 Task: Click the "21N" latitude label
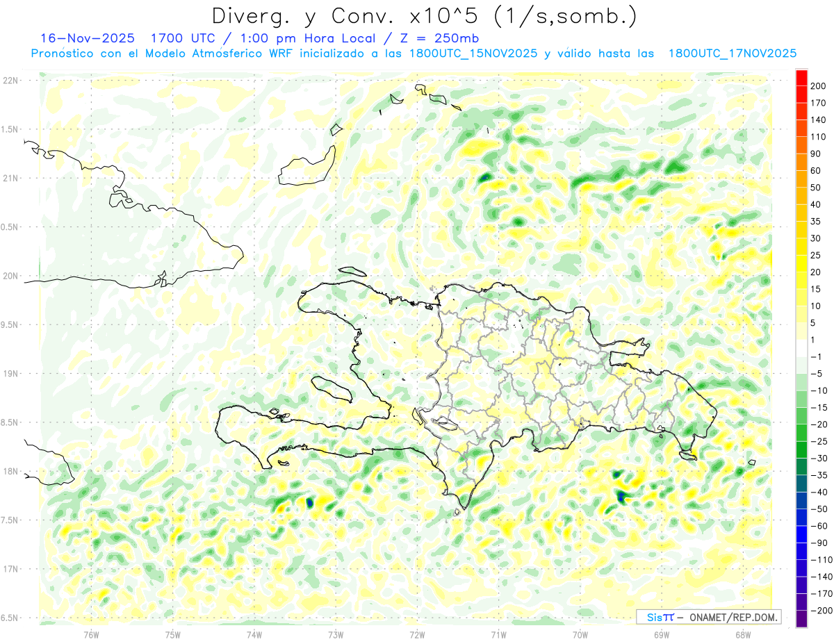click(10, 178)
